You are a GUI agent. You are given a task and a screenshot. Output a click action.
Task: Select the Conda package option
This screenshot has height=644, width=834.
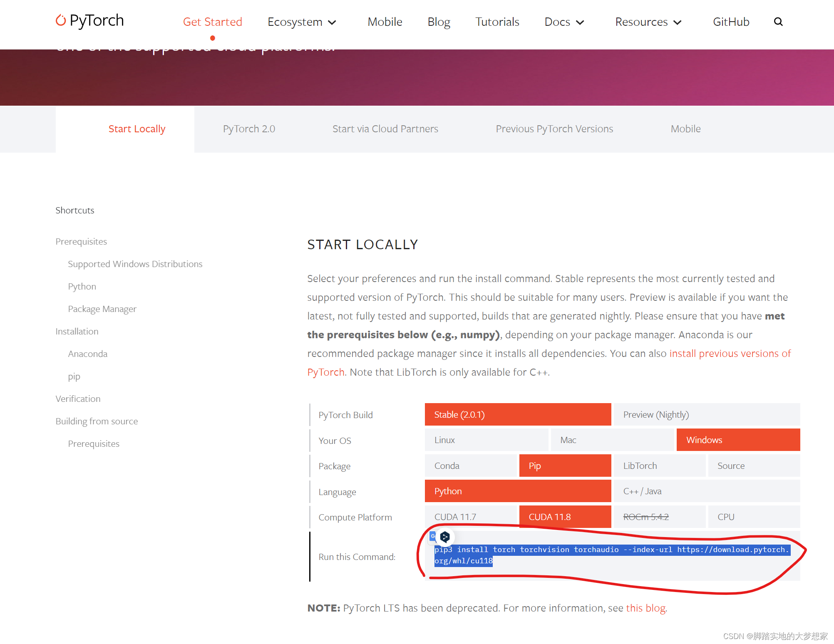pyautogui.click(x=471, y=466)
